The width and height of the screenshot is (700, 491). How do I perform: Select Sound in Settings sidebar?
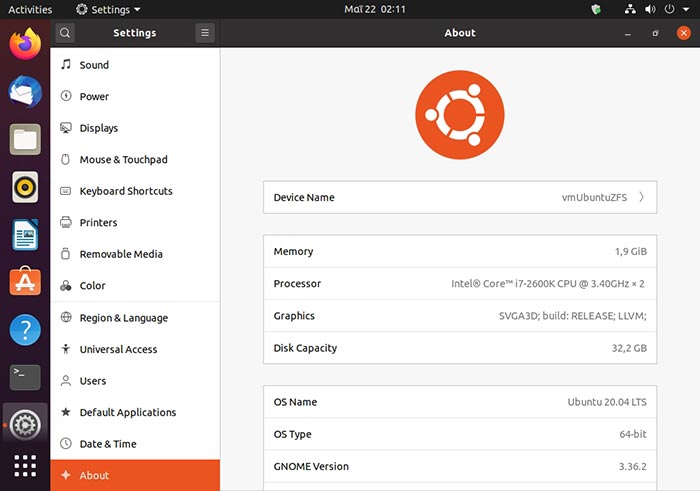[135, 65]
